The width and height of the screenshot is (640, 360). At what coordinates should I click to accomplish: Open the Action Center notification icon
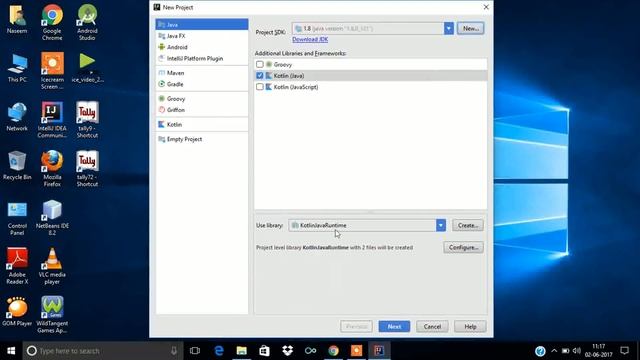(x=624, y=351)
